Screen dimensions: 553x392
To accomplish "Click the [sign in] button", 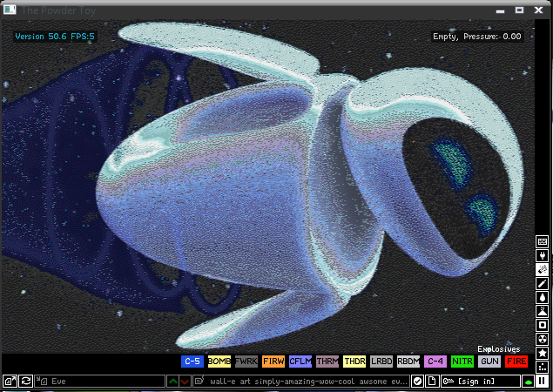I will 481,381.
